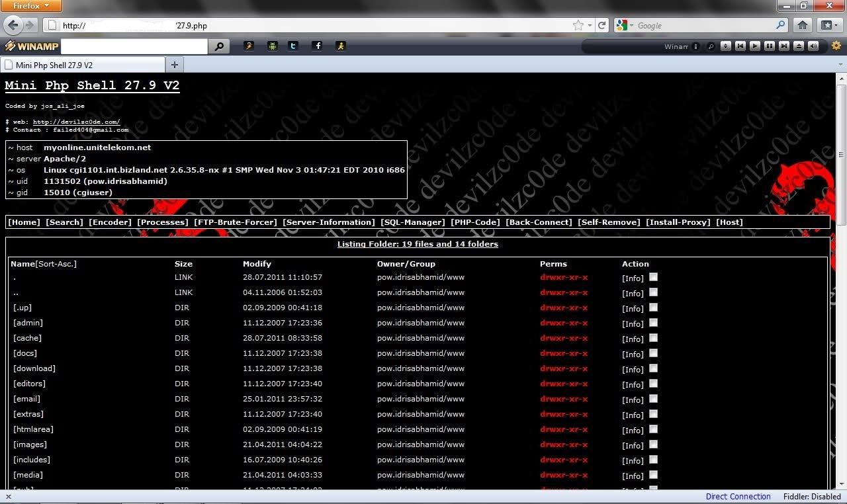Click the Winamp track info icon

tap(695, 46)
